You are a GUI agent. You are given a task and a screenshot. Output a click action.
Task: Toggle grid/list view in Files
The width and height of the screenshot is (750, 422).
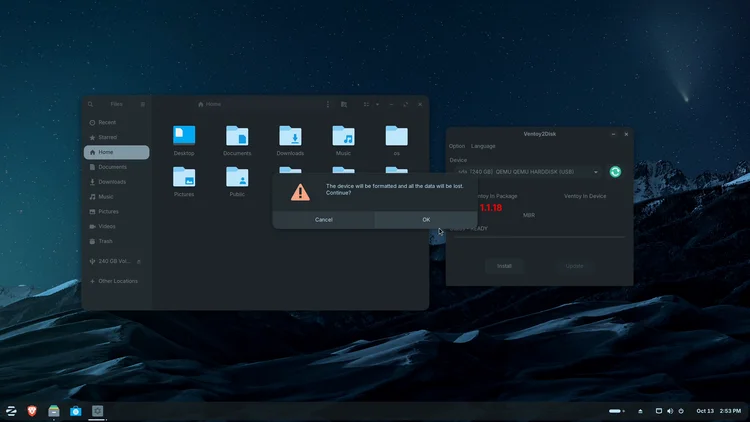click(x=366, y=104)
